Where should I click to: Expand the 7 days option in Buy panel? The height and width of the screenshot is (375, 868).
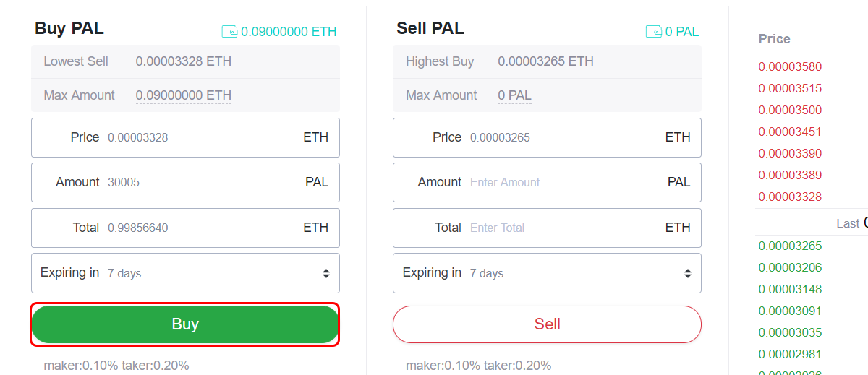coord(185,273)
